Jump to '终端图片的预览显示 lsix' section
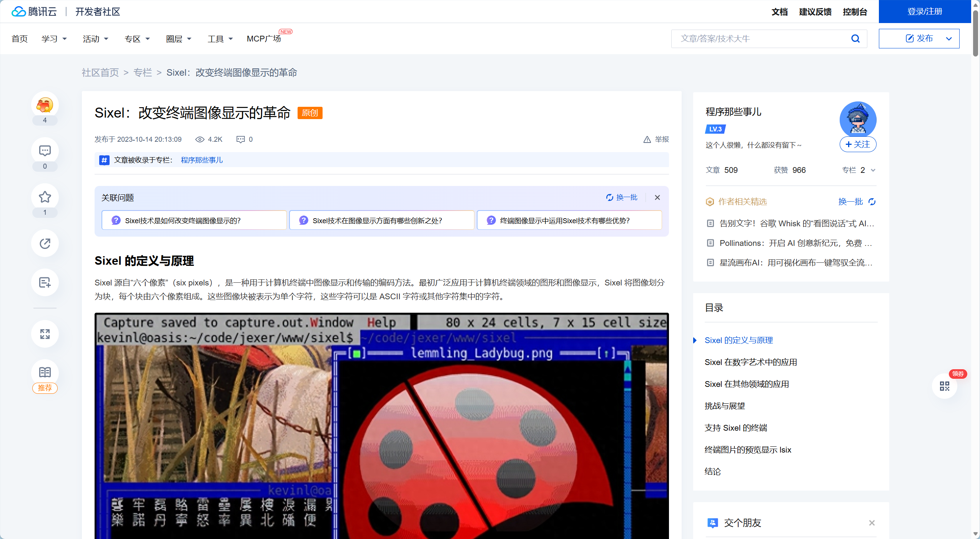Viewport: 980px width, 539px height. click(x=748, y=450)
